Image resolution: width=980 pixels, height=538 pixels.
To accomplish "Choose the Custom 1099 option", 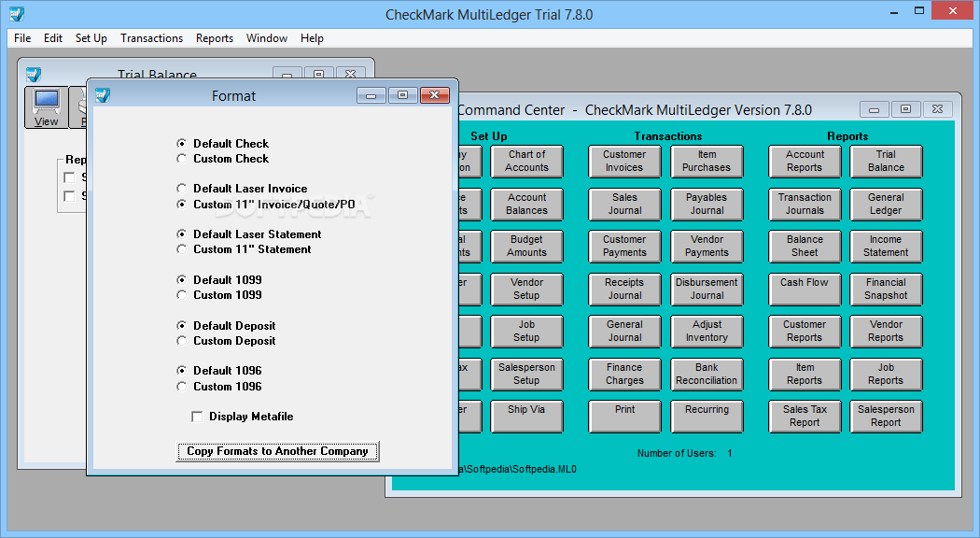I will pos(181,294).
